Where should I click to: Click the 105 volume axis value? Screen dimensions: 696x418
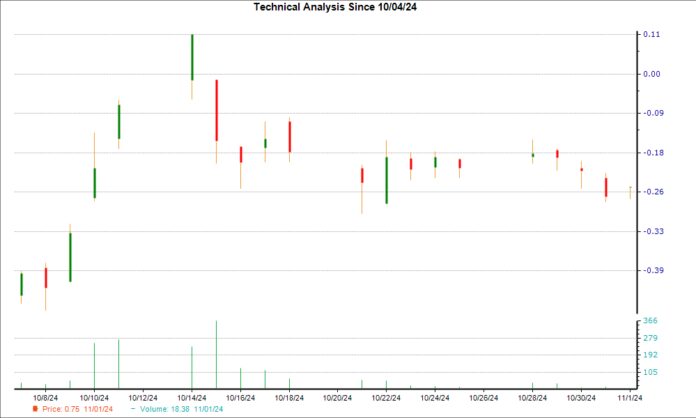pos(650,372)
